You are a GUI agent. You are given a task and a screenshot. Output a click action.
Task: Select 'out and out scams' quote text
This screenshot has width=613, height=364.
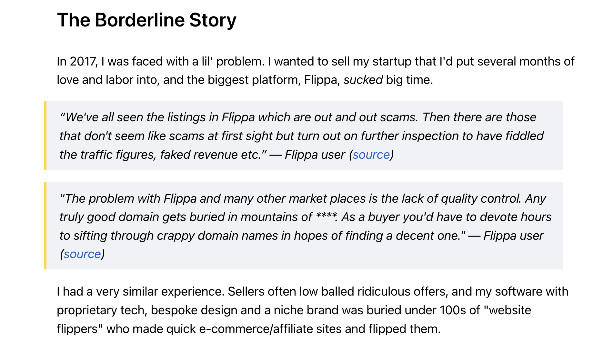click(366, 117)
